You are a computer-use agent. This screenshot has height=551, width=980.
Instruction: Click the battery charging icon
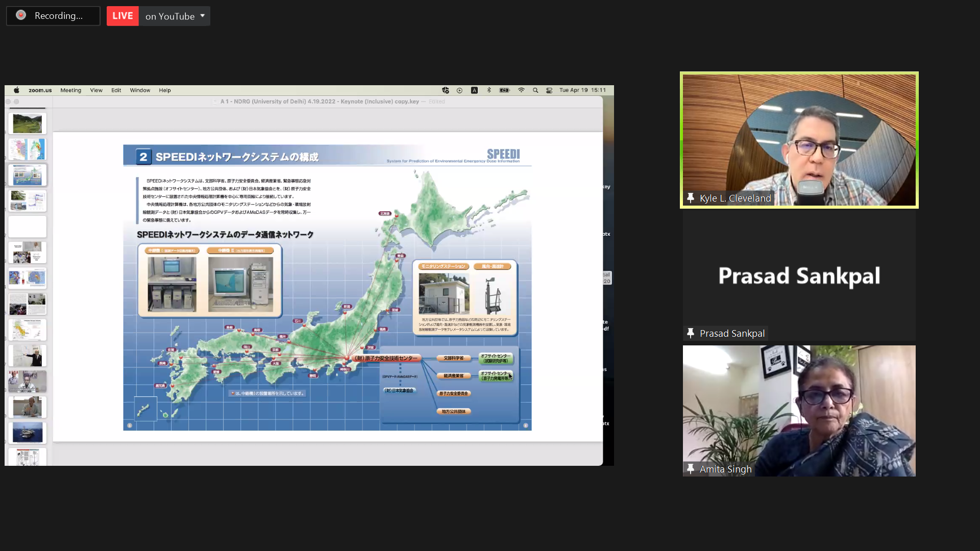[x=504, y=90]
